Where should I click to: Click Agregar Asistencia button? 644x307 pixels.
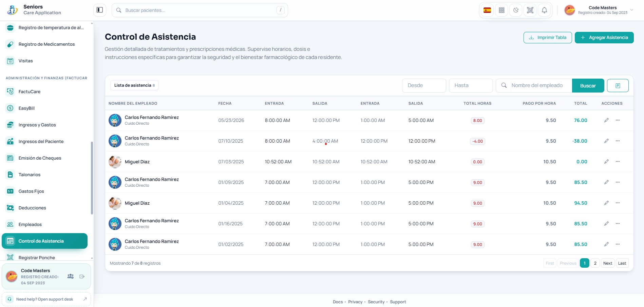[604, 38]
